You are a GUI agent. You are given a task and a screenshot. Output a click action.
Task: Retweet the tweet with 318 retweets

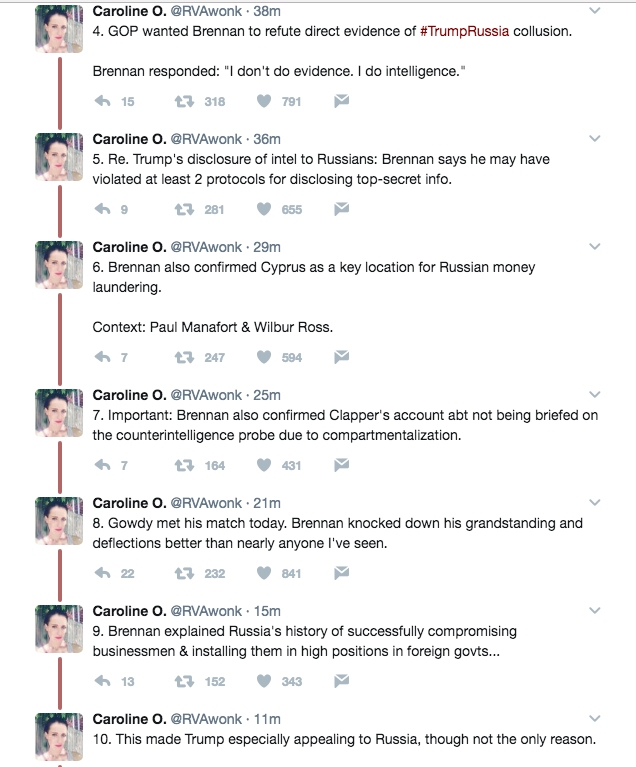[184, 101]
